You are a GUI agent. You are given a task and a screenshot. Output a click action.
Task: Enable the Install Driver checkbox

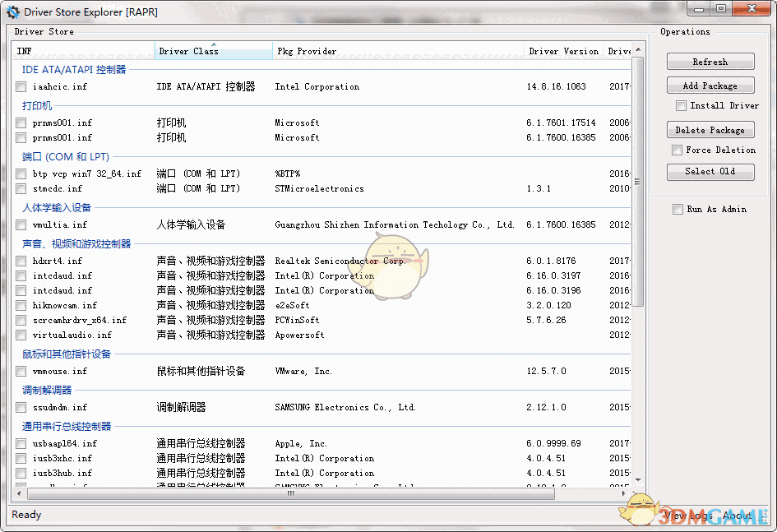click(681, 105)
